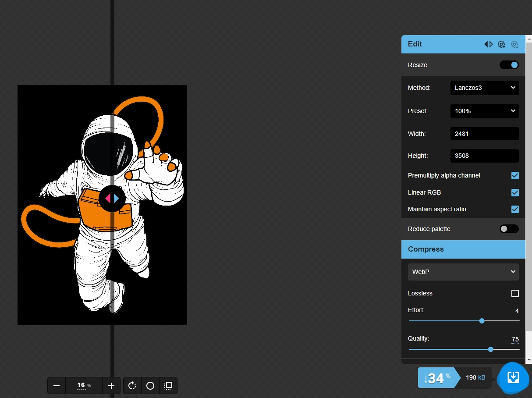
Task: Check the Lossless checkbox
Action: (515, 294)
